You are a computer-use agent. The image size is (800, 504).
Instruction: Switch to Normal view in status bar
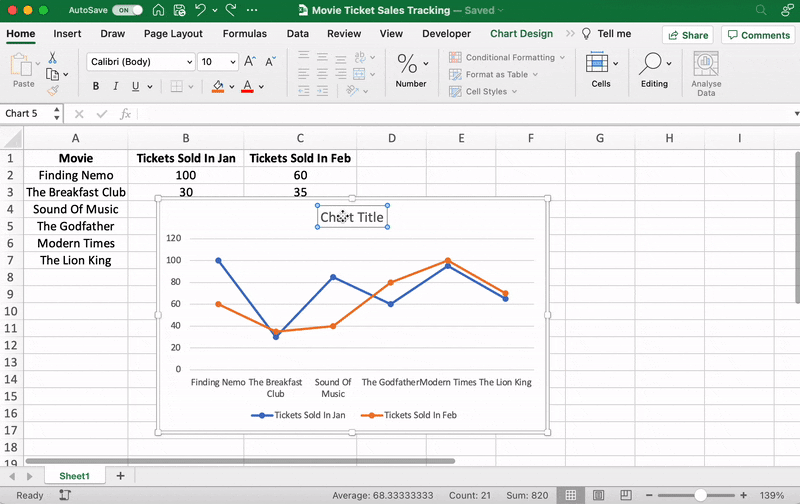570,495
